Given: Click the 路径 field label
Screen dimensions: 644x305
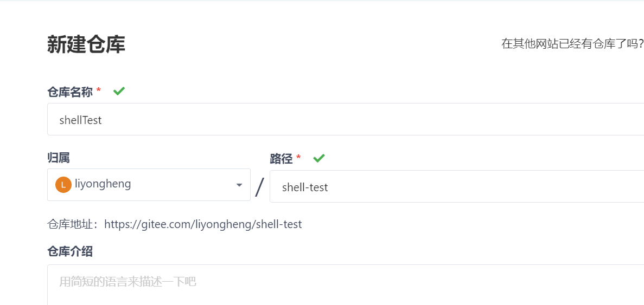Looking at the screenshot, I should point(281,159).
